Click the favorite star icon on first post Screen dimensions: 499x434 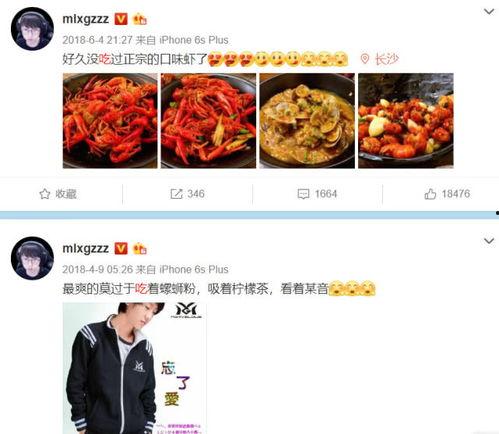45,194
